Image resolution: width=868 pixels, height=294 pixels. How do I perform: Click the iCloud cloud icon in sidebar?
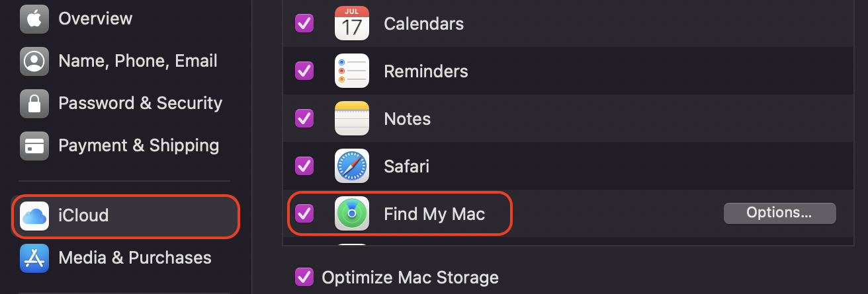point(34,215)
